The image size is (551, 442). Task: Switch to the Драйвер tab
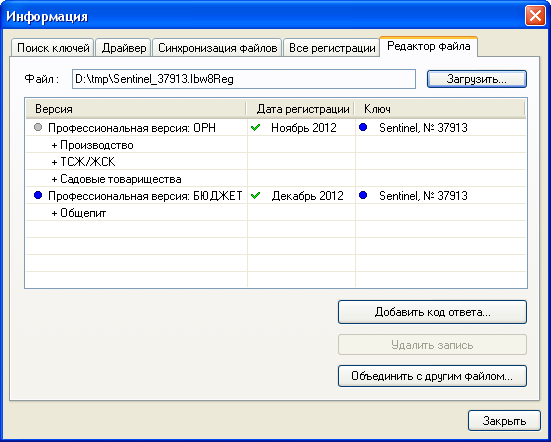point(124,48)
